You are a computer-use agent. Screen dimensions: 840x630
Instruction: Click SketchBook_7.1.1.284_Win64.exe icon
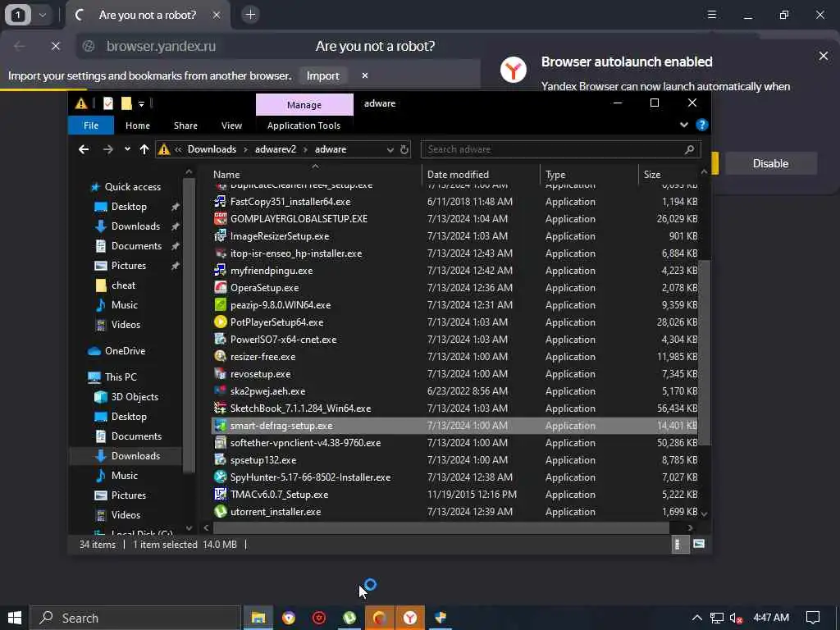pyautogui.click(x=220, y=409)
